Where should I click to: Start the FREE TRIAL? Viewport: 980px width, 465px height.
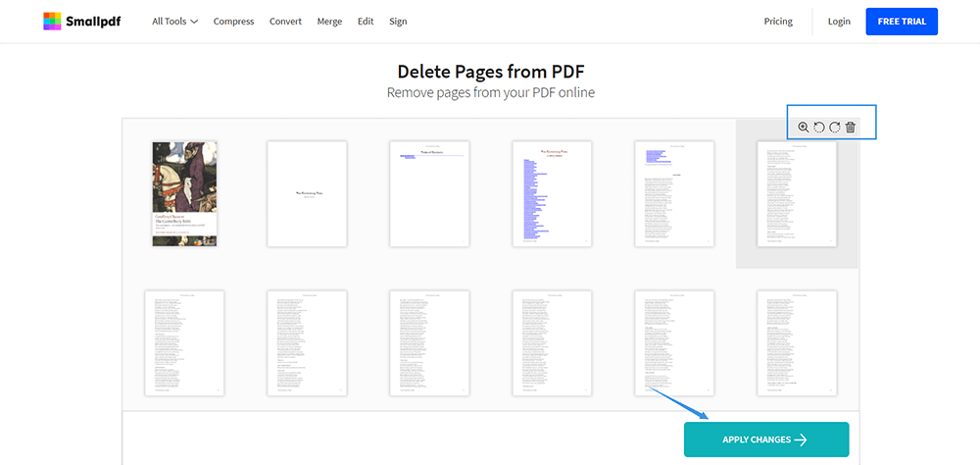coord(902,22)
